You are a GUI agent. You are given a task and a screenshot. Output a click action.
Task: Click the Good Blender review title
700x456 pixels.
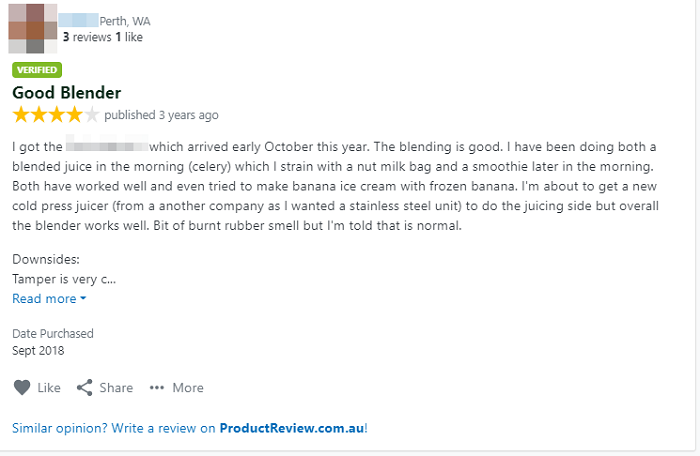67,92
